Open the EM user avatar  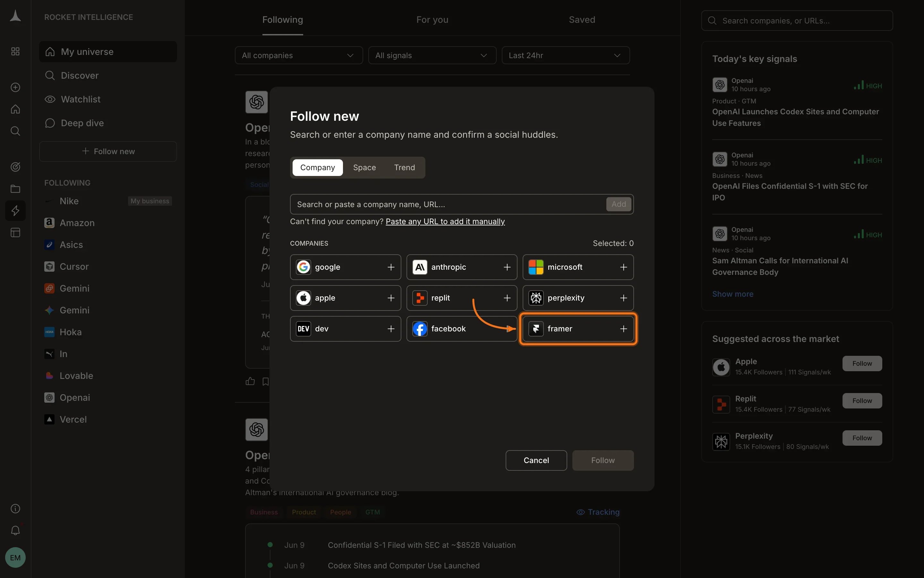pos(15,557)
